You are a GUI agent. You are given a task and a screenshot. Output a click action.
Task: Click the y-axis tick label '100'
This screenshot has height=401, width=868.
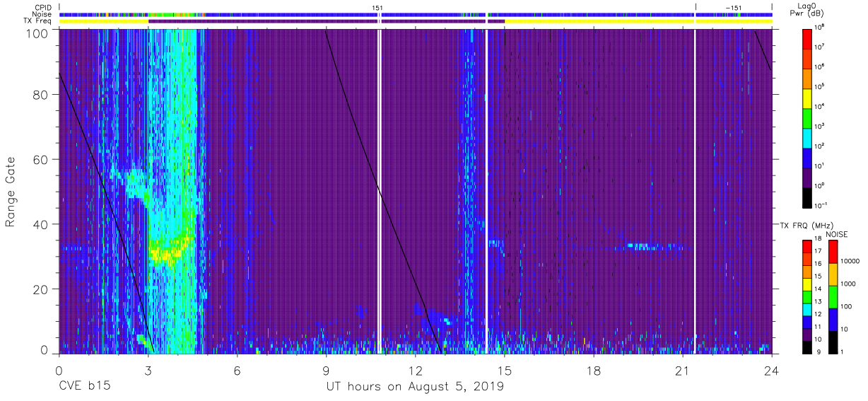coord(38,33)
